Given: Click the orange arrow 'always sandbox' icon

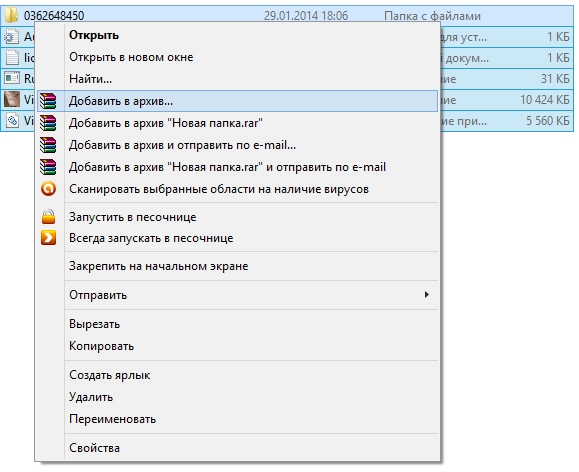Looking at the screenshot, I should click(x=48, y=238).
